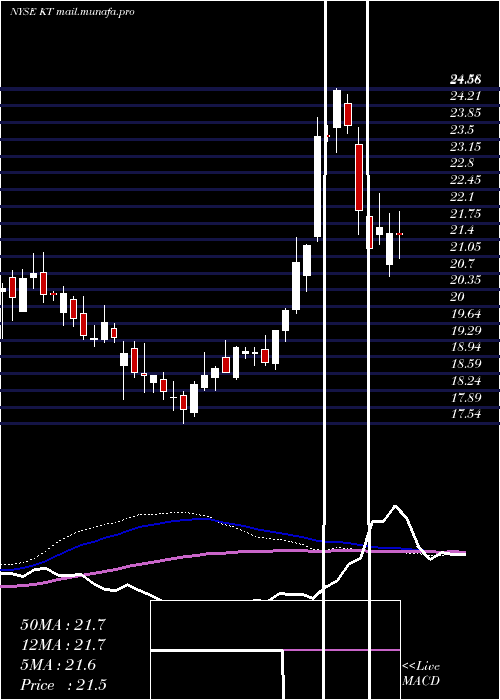Select the 18.24 price level label
Screen dimensions: 500x700
(x=465, y=381)
